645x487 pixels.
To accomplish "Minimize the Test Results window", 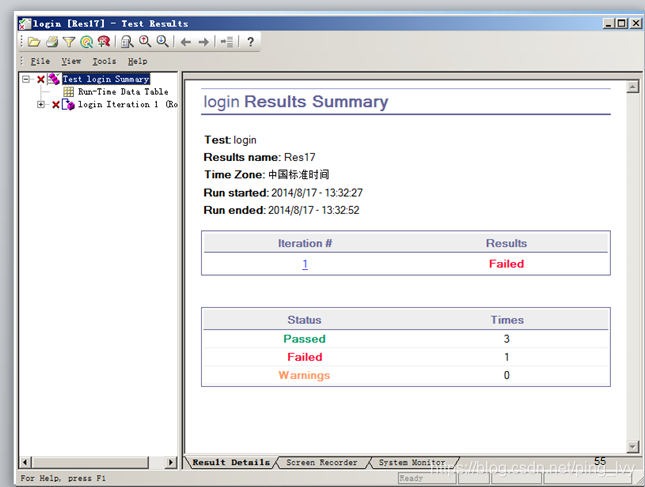I will [608, 23].
